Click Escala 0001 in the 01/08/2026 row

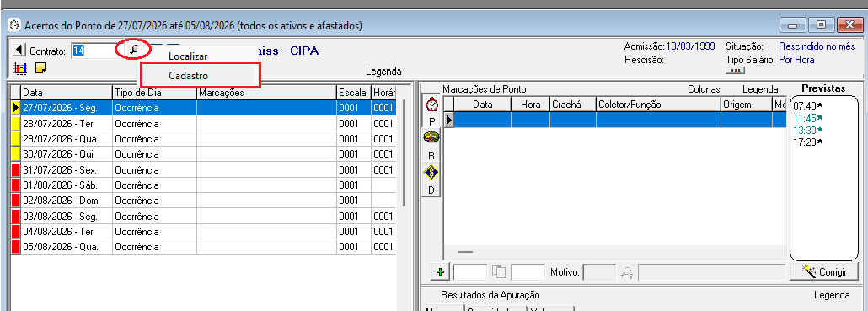348,185
